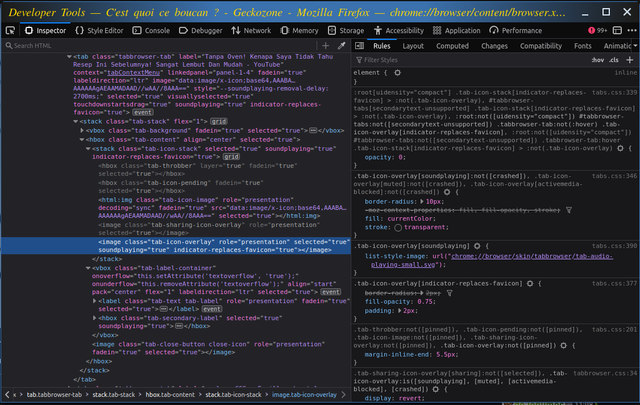Open the sidebar tabs overflow dropdown

[635, 46]
